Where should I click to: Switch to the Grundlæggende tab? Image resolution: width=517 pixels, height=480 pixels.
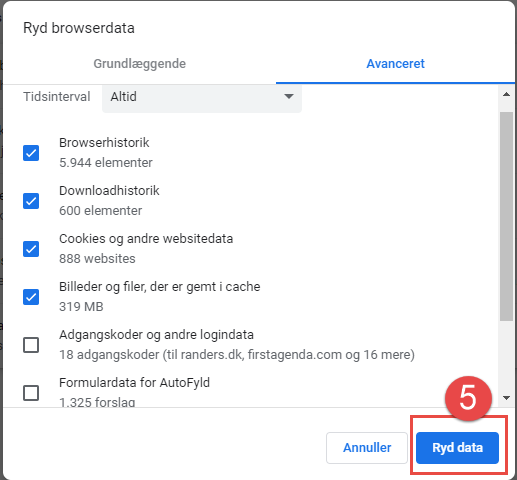pyautogui.click(x=139, y=64)
